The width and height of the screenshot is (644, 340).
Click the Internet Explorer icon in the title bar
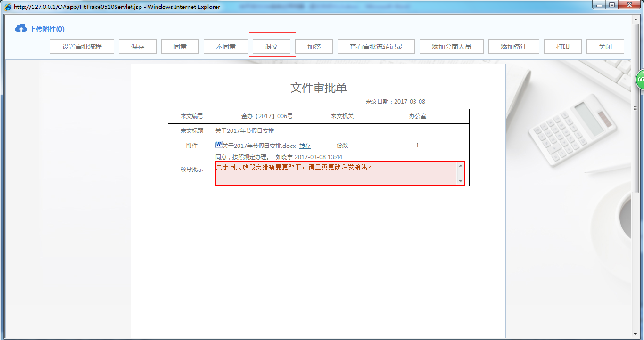pyautogui.click(x=8, y=7)
